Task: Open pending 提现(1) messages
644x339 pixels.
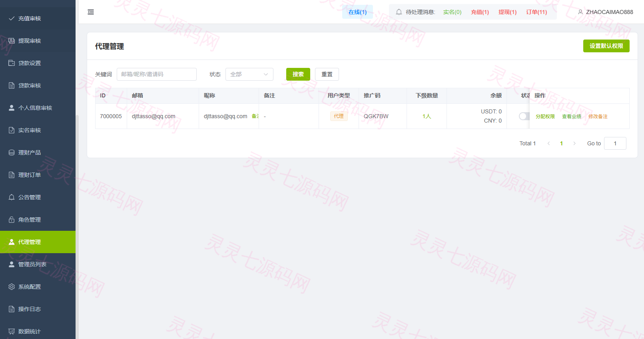Action: (507, 12)
